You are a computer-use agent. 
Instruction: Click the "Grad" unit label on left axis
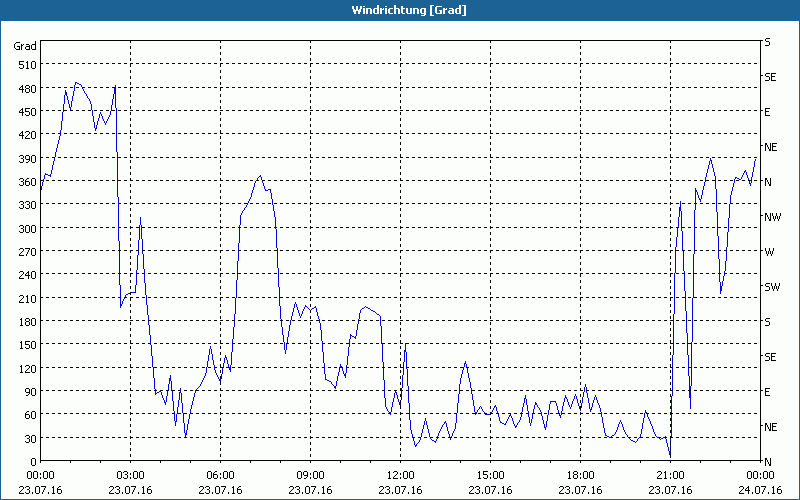click(25, 46)
